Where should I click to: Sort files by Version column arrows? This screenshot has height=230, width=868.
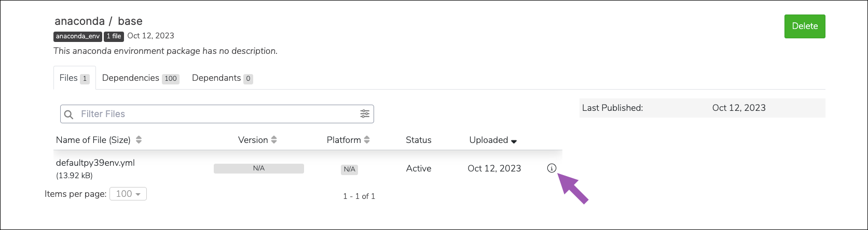coord(274,140)
